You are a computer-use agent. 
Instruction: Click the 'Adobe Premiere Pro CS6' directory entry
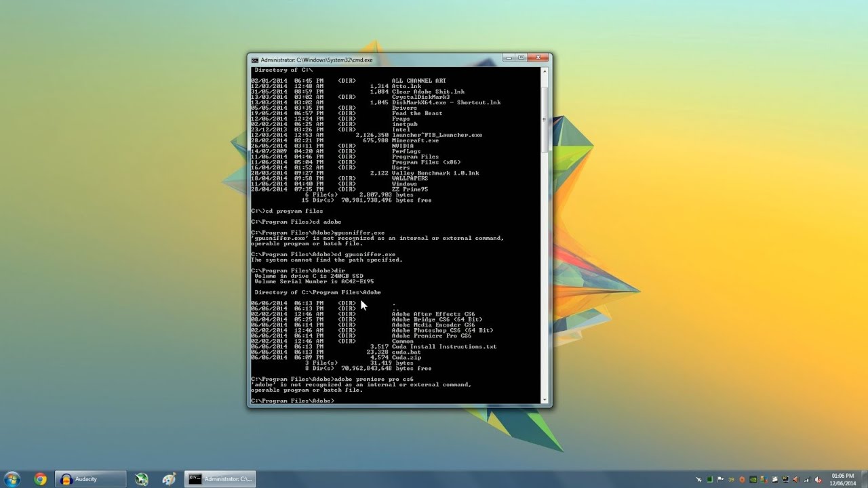[x=431, y=335]
